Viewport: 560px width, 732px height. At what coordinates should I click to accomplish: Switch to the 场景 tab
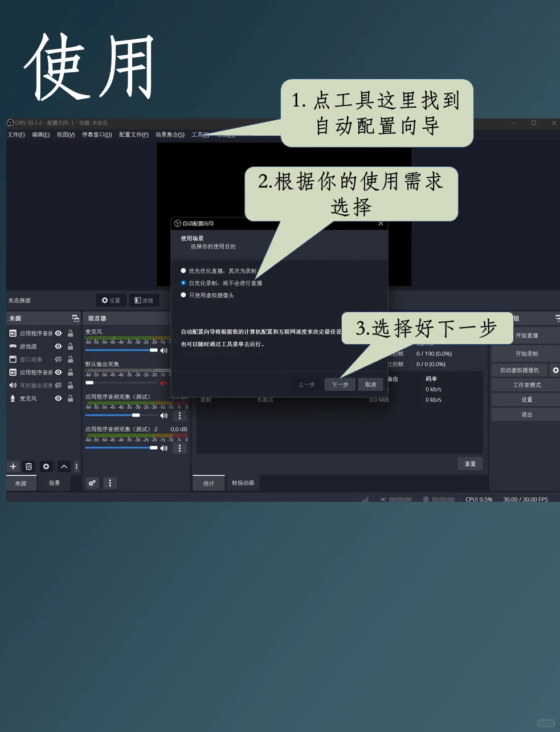(55, 482)
